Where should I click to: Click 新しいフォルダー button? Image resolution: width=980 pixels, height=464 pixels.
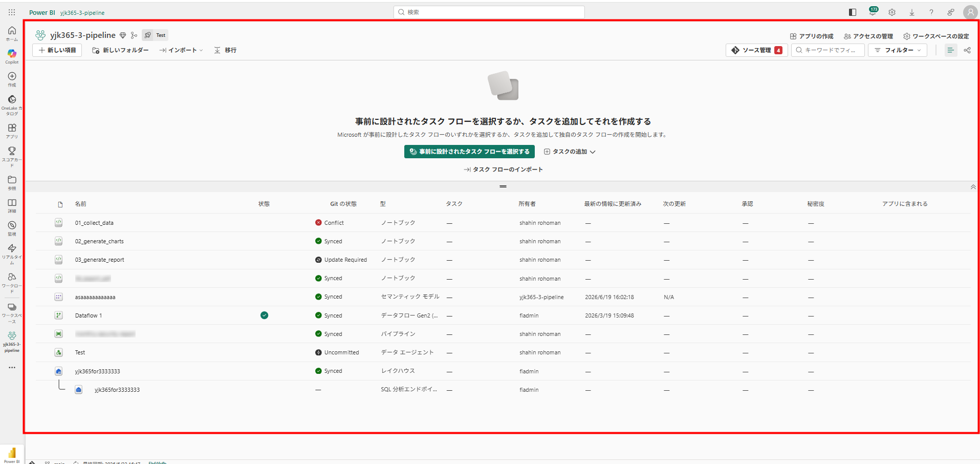click(120, 50)
